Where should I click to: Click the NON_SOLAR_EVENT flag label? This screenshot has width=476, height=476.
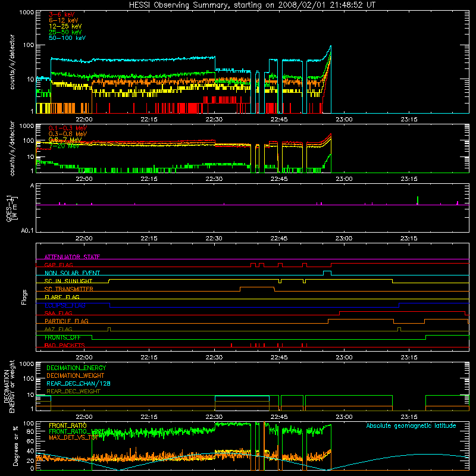[72, 273]
